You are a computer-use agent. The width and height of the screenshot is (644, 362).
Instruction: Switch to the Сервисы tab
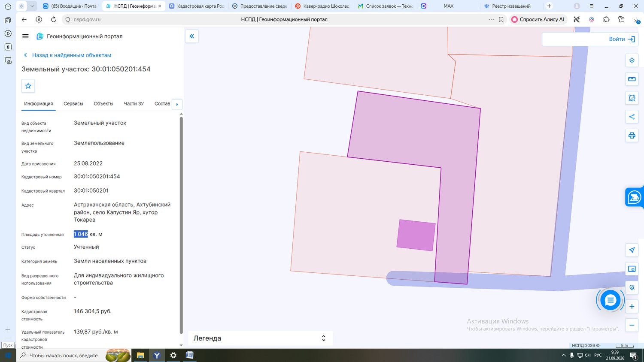click(x=73, y=104)
